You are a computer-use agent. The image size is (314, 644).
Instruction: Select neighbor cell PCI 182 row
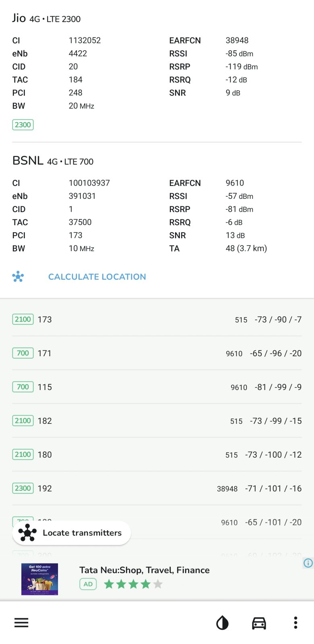[x=157, y=421]
